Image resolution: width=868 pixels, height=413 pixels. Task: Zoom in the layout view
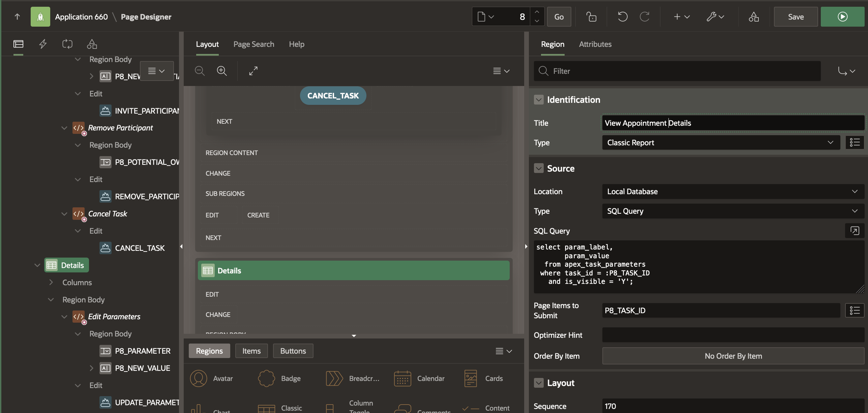[221, 71]
